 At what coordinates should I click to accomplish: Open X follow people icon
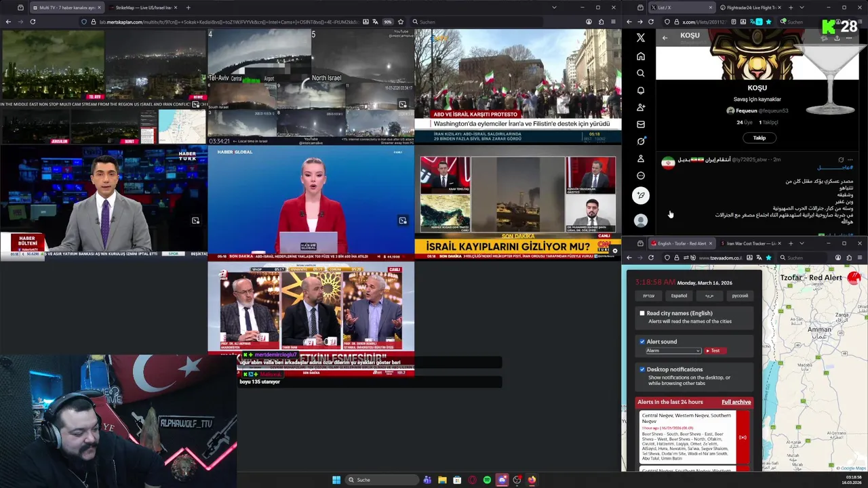tap(641, 107)
